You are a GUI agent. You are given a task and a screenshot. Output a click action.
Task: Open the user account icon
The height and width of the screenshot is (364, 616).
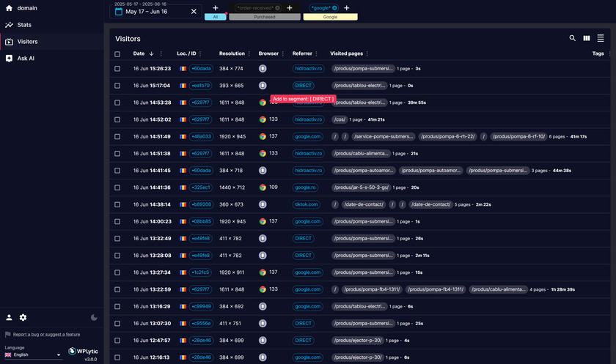coord(9,317)
